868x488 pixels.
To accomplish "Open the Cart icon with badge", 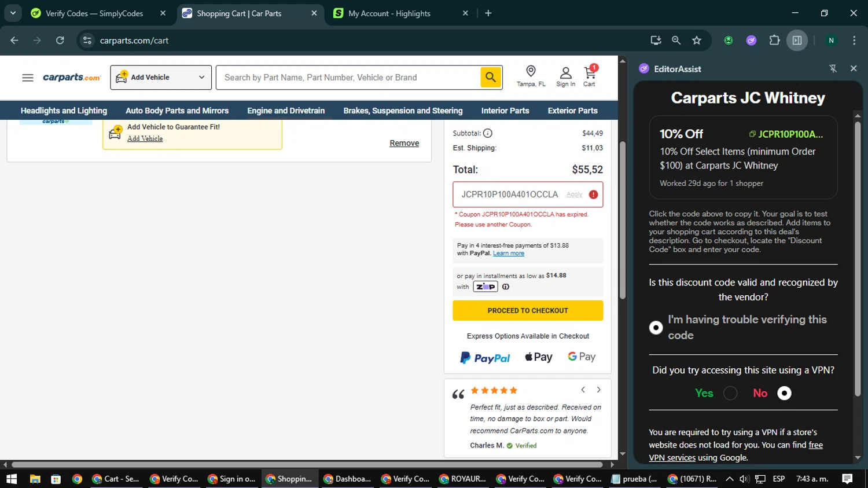I will pos(590,72).
